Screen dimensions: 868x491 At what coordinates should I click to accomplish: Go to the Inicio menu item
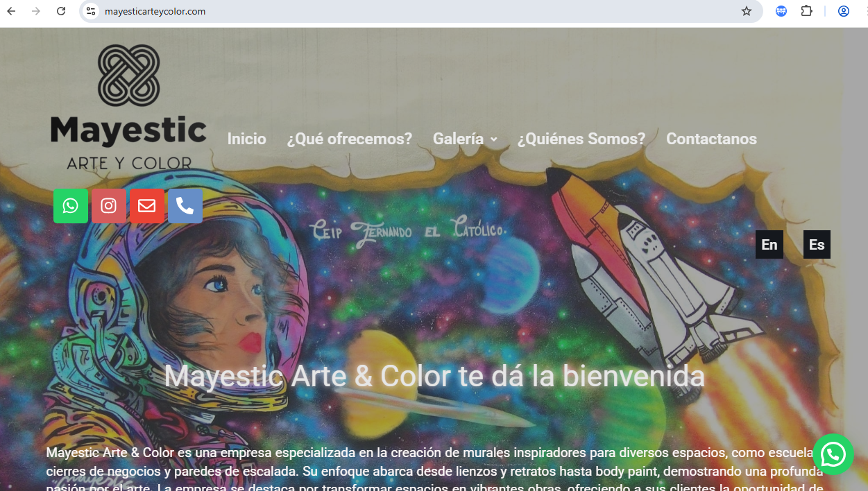coord(246,139)
